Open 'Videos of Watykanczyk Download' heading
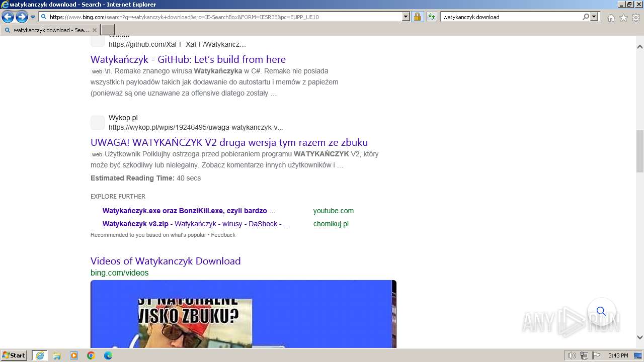The width and height of the screenshot is (644, 362). [x=166, y=261]
